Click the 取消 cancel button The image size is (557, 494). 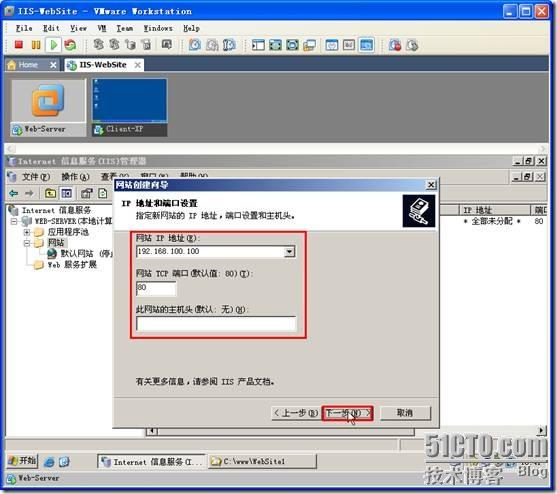(405, 413)
